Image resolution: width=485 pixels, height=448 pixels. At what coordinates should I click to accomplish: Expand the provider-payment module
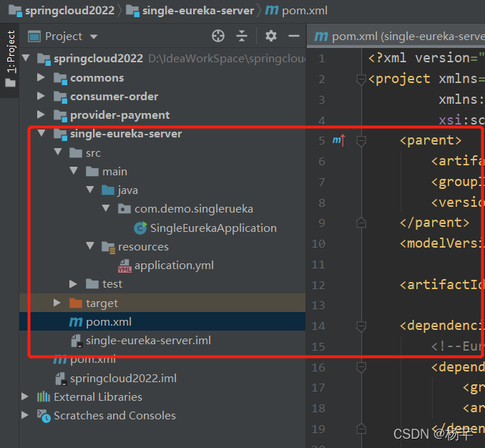(41, 115)
